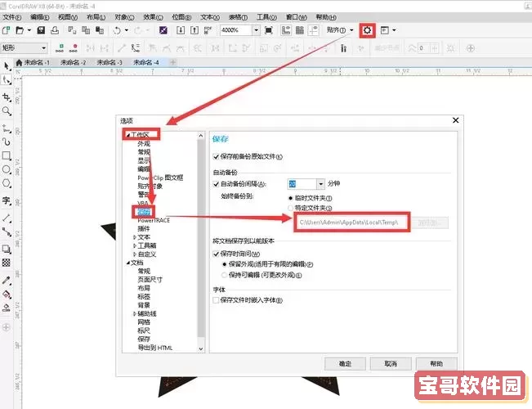Click the Cut icon in toolbar
The image size is (532, 409).
[72, 30]
